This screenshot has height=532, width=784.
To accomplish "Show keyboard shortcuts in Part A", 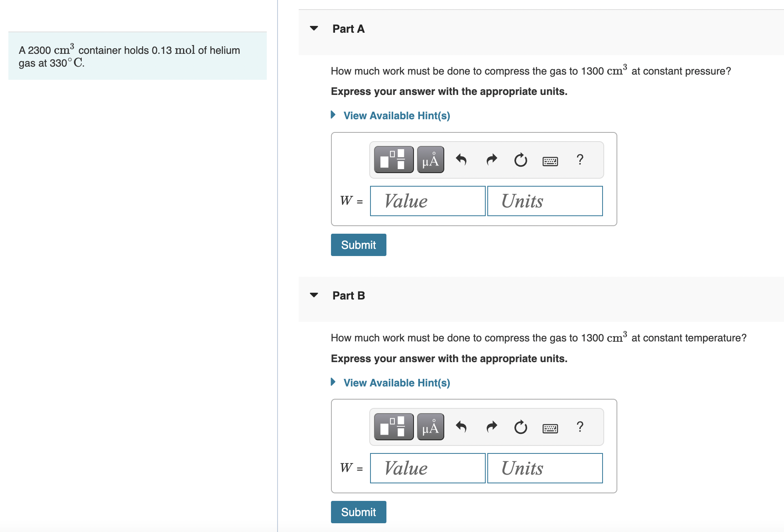I will point(550,161).
